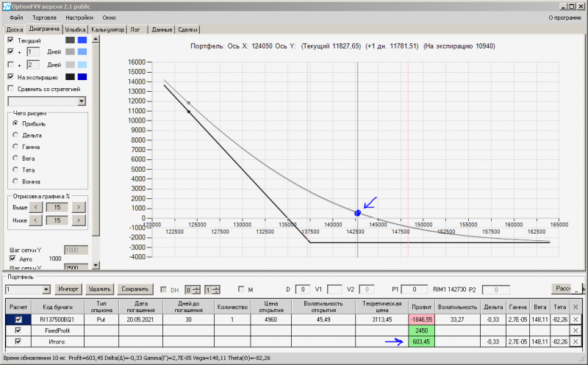
Task: Click the dark blue На экспирацию color swatch
Action: click(83, 76)
